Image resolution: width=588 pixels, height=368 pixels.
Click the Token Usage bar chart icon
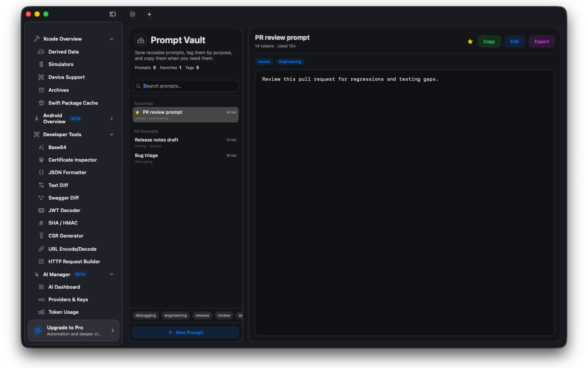(41, 312)
